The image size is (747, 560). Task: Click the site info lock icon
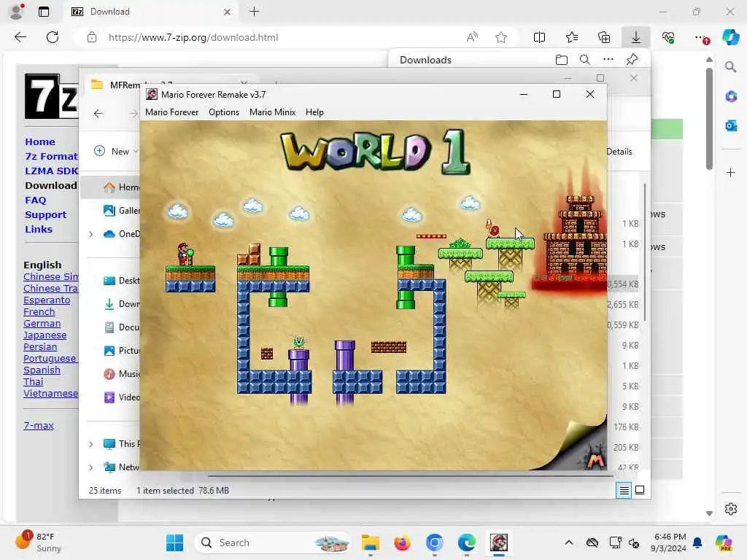(92, 37)
